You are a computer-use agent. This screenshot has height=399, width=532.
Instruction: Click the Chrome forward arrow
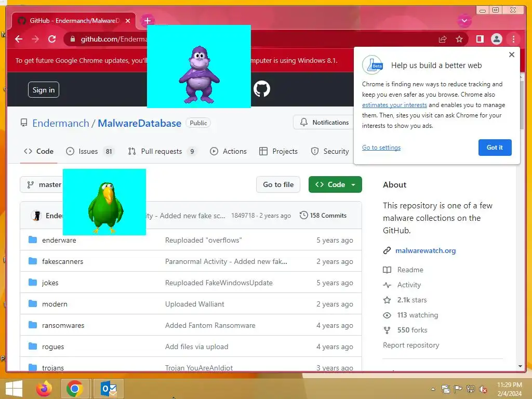pos(35,39)
